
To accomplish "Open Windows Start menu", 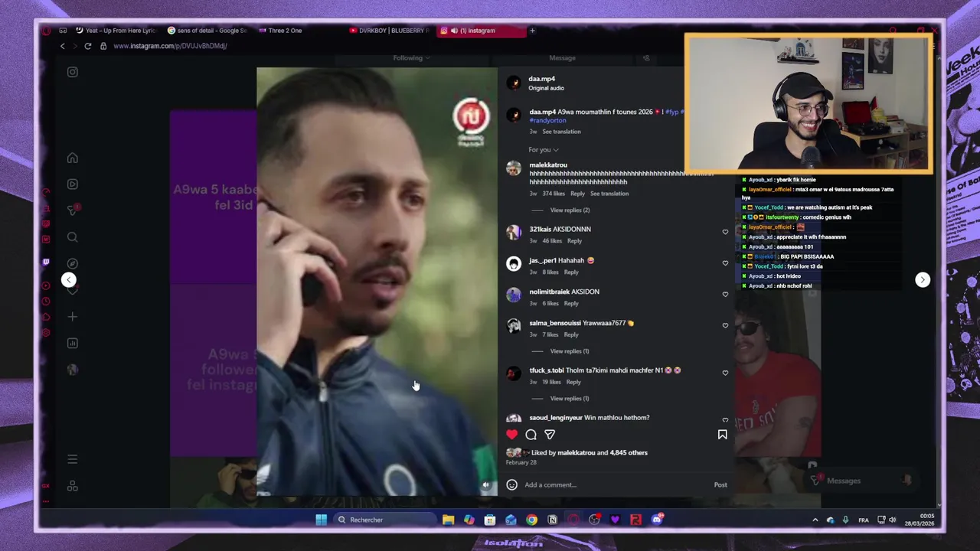I will pyautogui.click(x=322, y=520).
